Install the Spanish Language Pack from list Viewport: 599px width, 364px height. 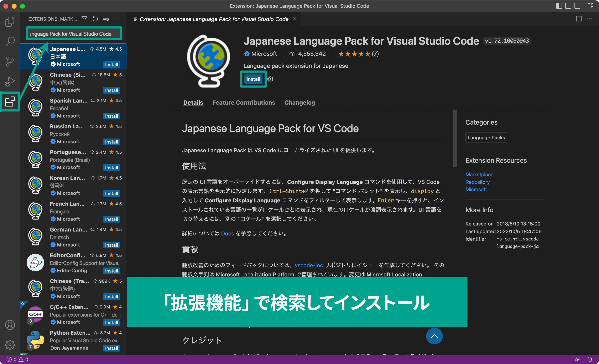[x=111, y=116]
